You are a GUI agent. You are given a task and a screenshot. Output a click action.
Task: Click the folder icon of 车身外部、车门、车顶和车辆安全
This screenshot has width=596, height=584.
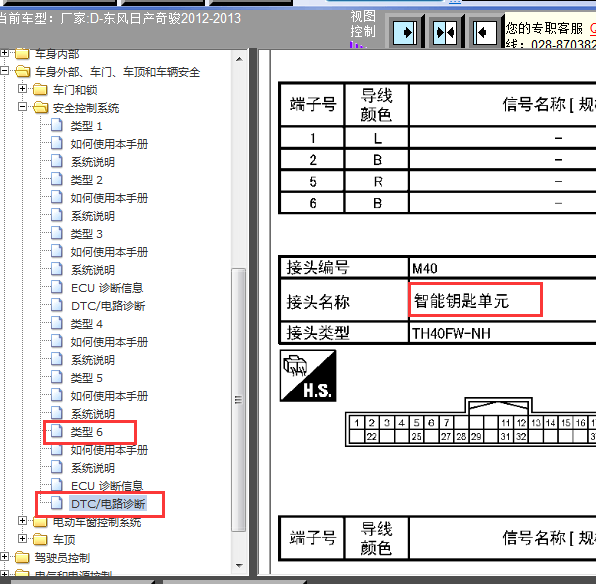(x=22, y=71)
